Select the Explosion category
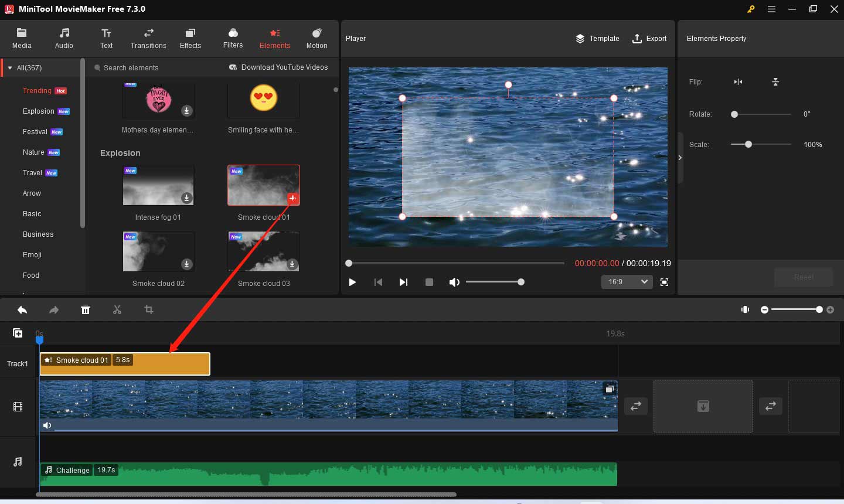The image size is (844, 504). 39,111
